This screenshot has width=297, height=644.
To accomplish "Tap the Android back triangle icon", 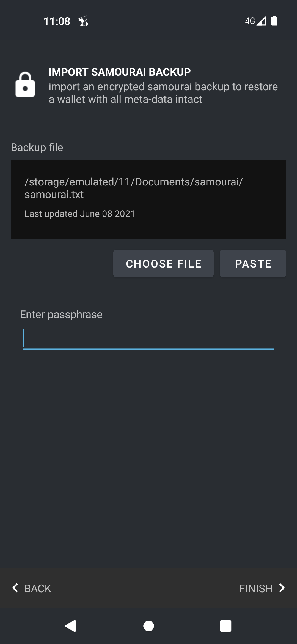I will click(x=71, y=626).
